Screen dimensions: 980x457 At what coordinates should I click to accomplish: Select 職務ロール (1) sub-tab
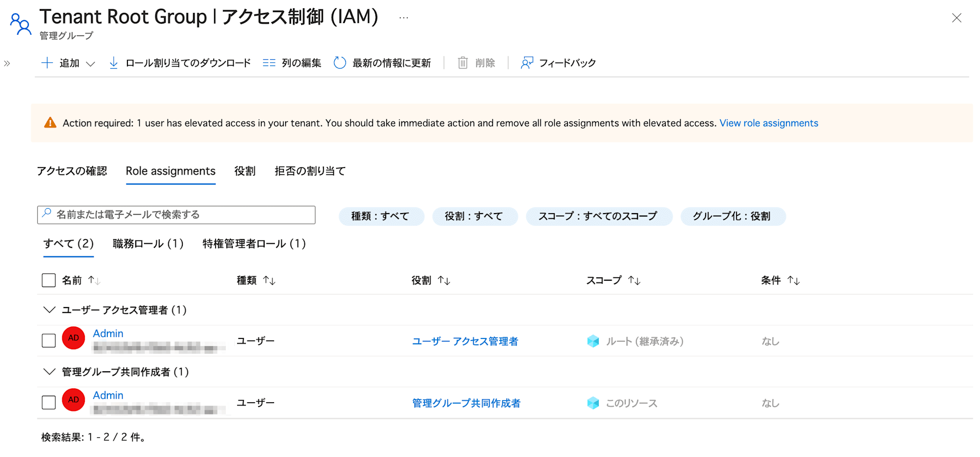pyautogui.click(x=148, y=243)
